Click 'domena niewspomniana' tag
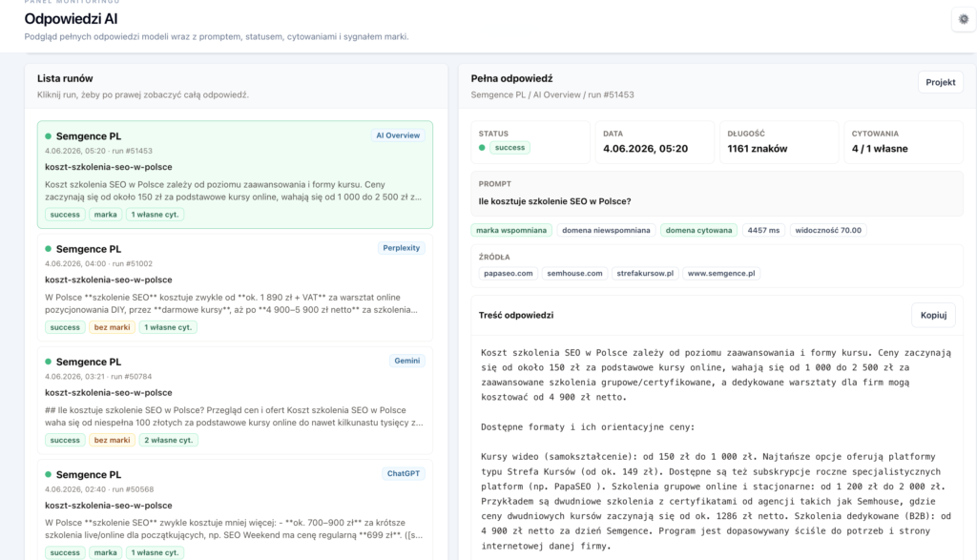The height and width of the screenshot is (560, 977). tap(606, 231)
